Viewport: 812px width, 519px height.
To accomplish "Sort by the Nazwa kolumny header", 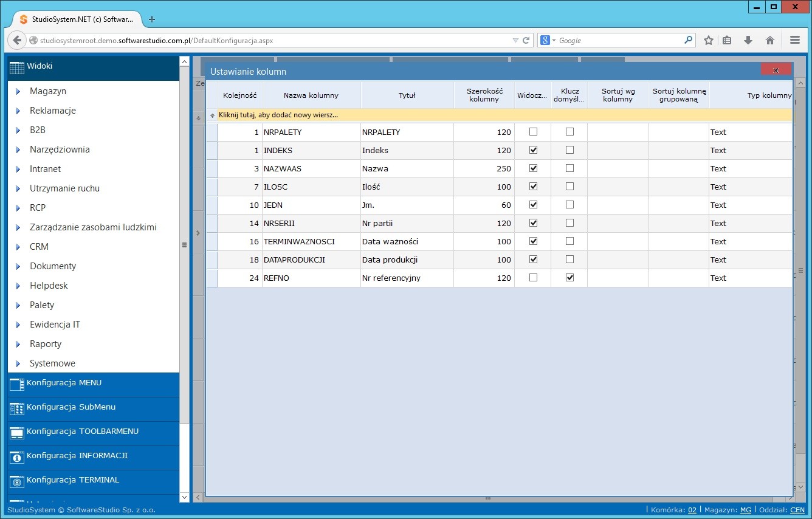I will 311,95.
